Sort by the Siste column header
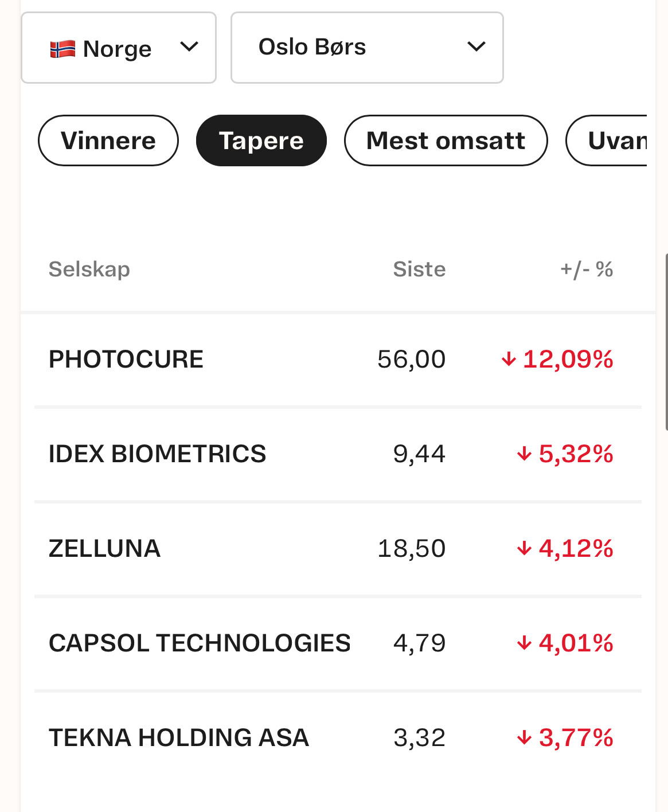Screen dimensions: 668x812 [x=419, y=269]
